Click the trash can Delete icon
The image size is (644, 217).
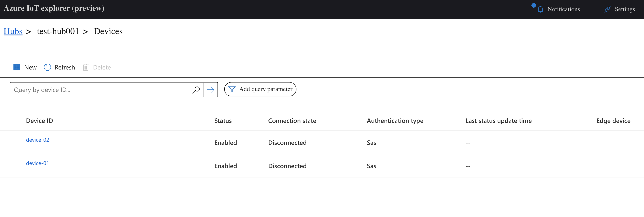(85, 67)
